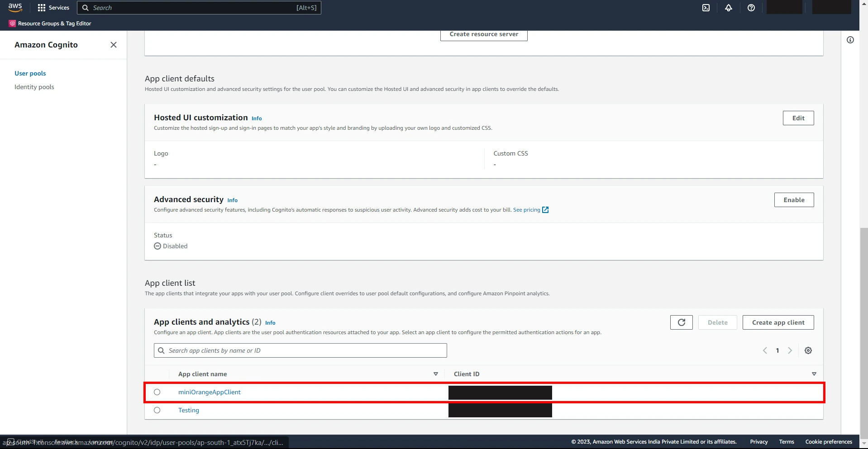Click the AWS logo home icon
This screenshot has height=449, width=868.
pyautogui.click(x=15, y=8)
